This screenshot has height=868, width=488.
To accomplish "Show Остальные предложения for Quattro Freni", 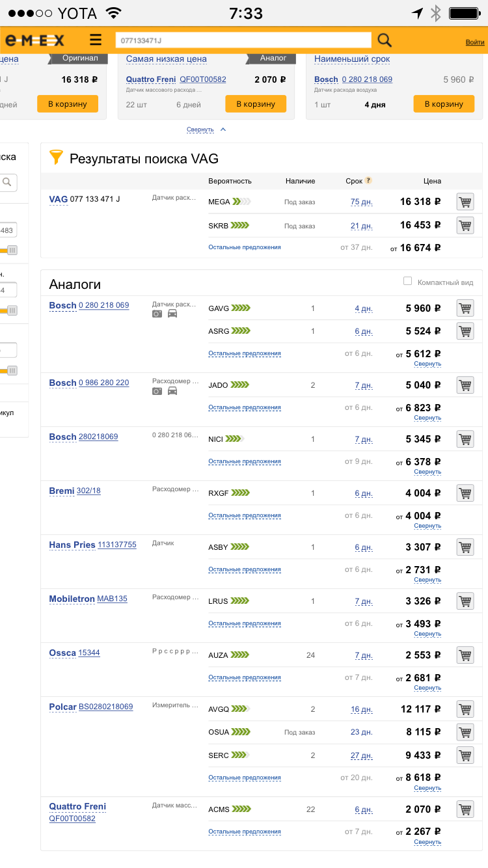I will point(245,832).
